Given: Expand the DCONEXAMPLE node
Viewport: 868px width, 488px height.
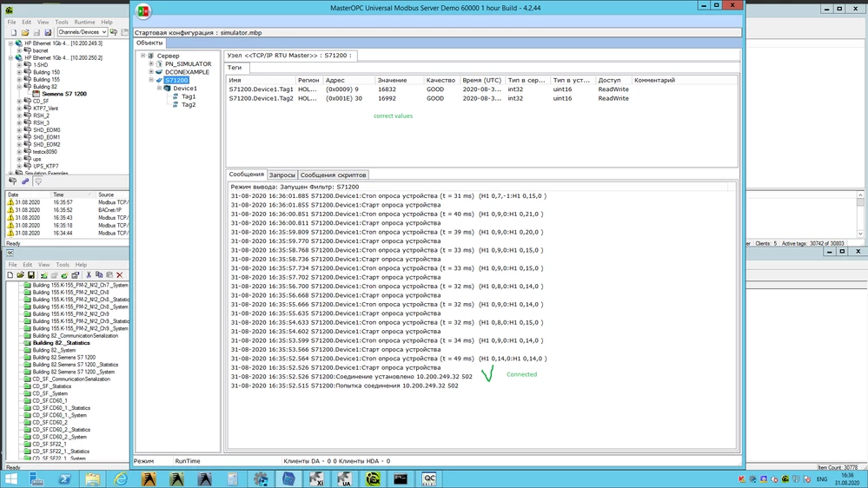Looking at the screenshot, I should pos(151,72).
